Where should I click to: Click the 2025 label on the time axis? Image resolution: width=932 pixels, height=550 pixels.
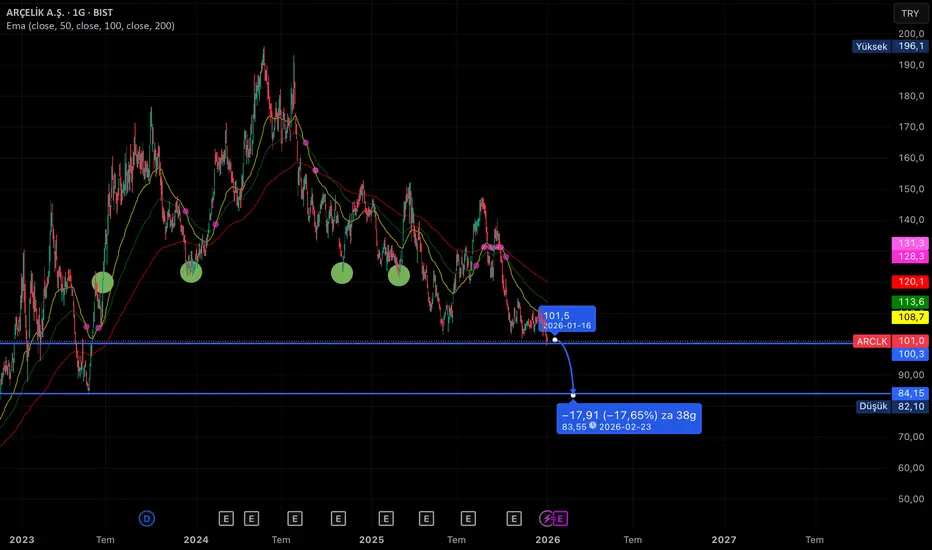coord(371,539)
